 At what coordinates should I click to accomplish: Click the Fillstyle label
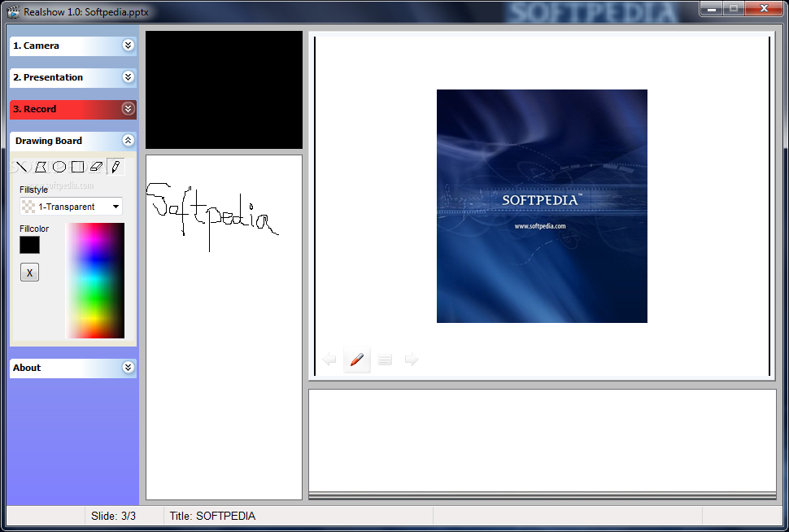(33, 190)
